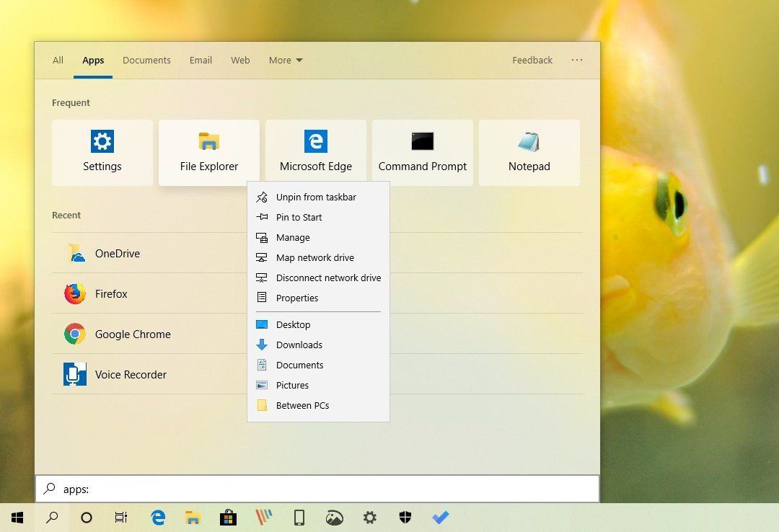Image resolution: width=779 pixels, height=532 pixels.
Task: Open the ellipsis options menu
Action: pos(576,60)
